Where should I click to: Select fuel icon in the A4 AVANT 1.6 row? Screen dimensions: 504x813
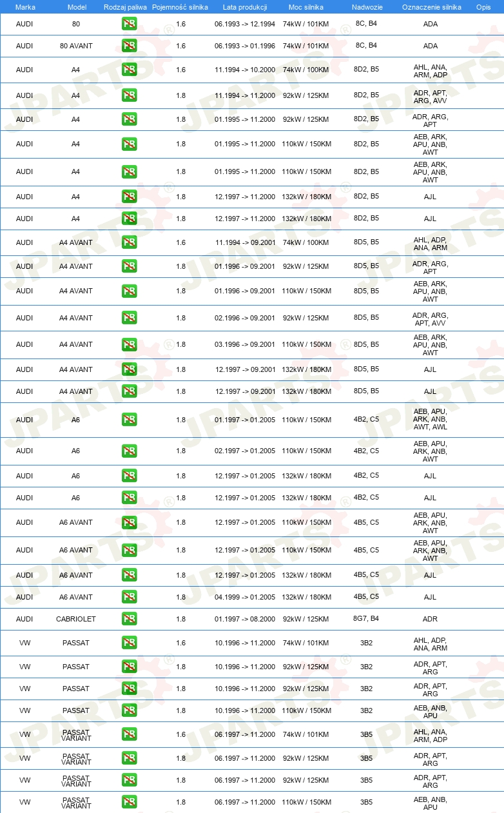tap(129, 242)
